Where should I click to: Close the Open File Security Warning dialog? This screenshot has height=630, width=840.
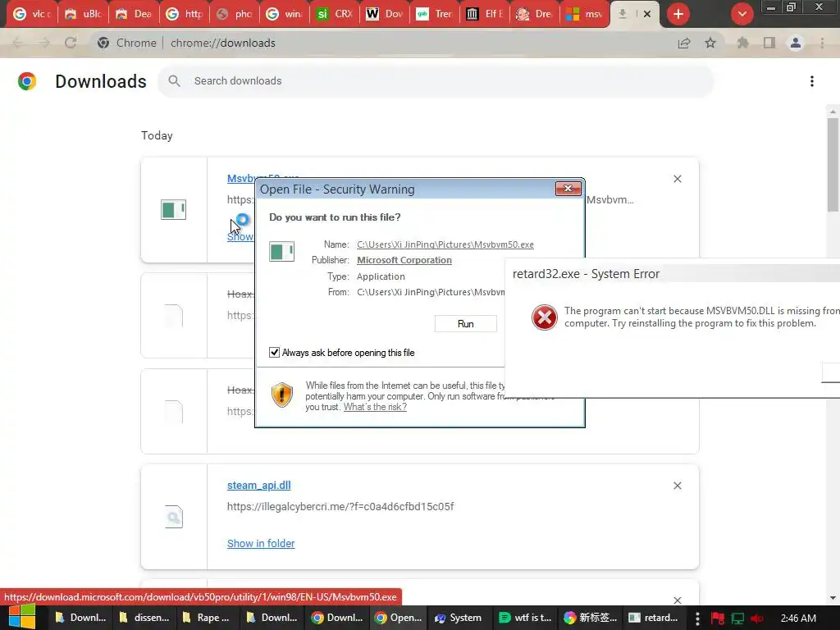tap(568, 189)
